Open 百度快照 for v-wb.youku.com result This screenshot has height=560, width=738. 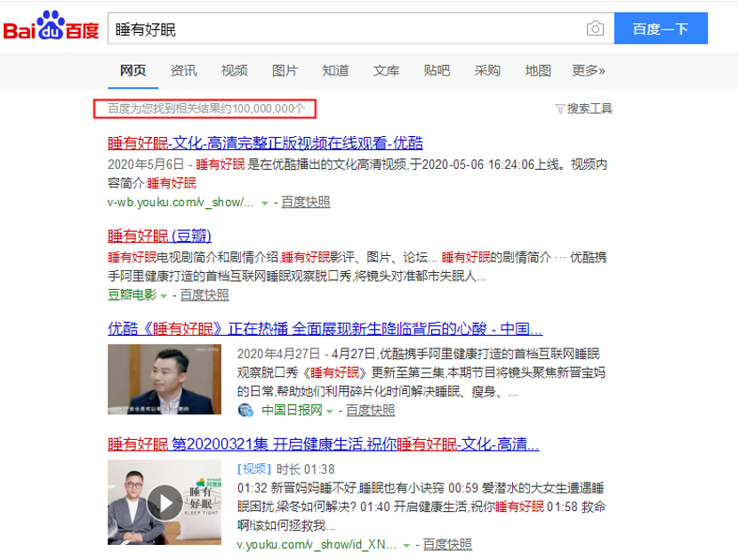tap(306, 203)
